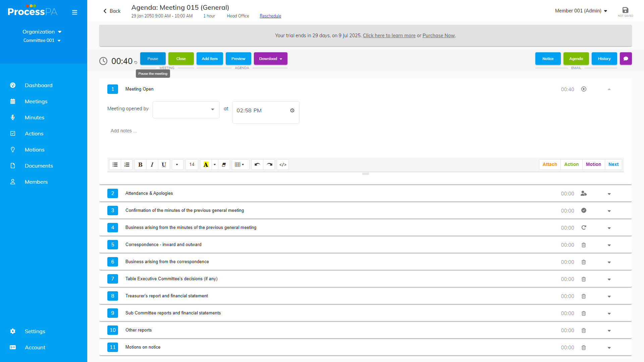Click the Pause meeting button
Image resolution: width=644 pixels, height=362 pixels.
tap(153, 59)
